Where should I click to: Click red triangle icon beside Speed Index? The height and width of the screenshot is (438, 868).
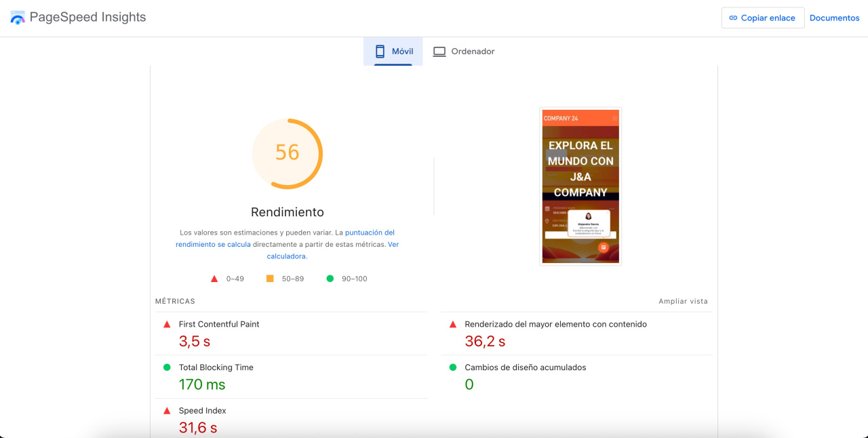coord(167,411)
